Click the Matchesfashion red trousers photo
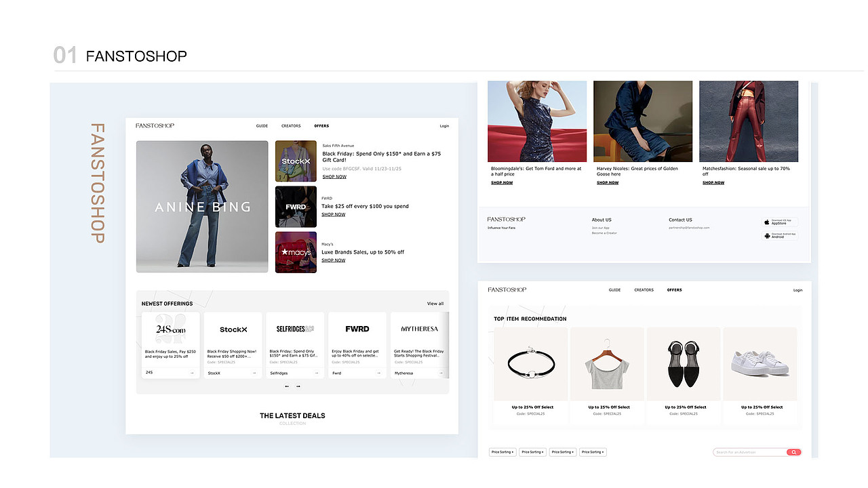 pos(749,121)
